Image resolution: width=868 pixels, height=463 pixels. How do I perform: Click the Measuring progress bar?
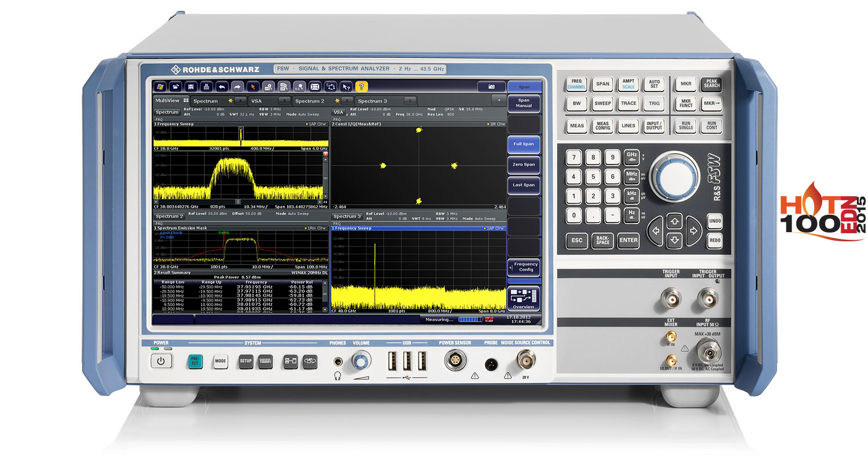tap(469, 319)
